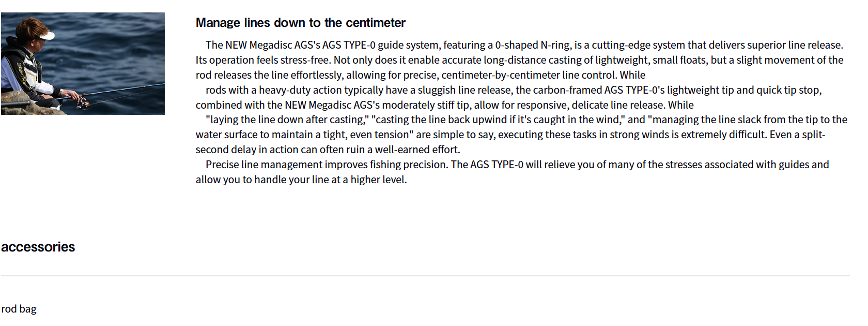
Task: Click the "rod bag" accessory item
Action: tap(19, 309)
